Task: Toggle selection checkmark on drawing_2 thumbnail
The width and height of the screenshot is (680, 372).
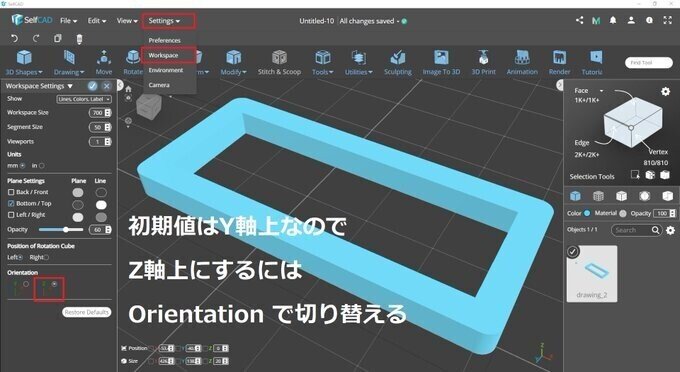Action: [573, 251]
